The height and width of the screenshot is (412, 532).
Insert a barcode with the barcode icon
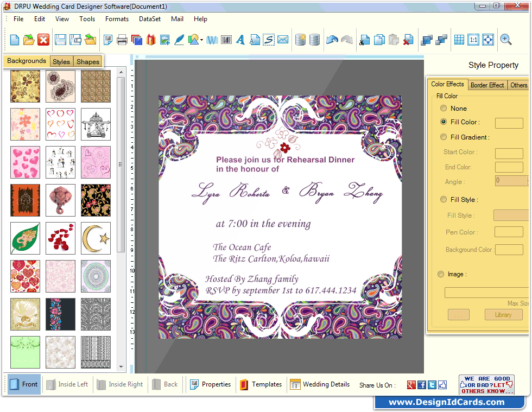click(x=226, y=40)
